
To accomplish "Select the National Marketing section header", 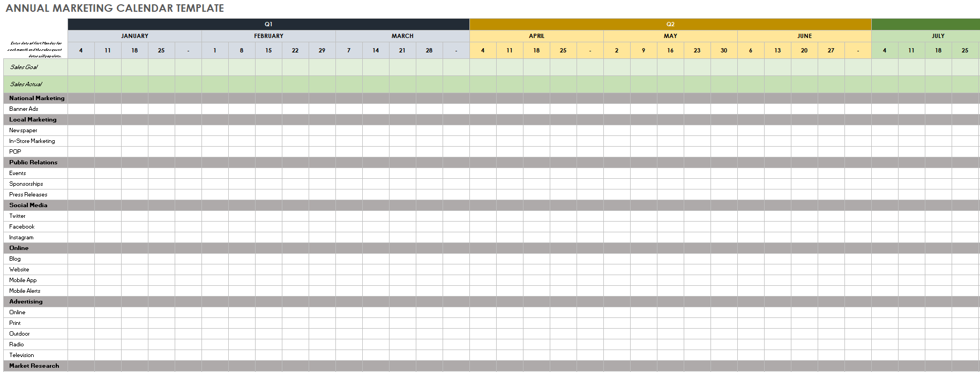I will [36, 98].
